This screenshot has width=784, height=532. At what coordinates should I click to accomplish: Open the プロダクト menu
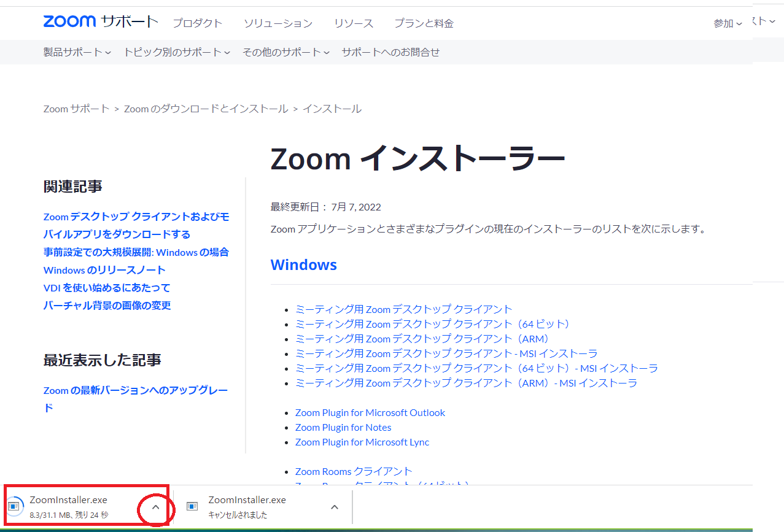click(x=197, y=23)
